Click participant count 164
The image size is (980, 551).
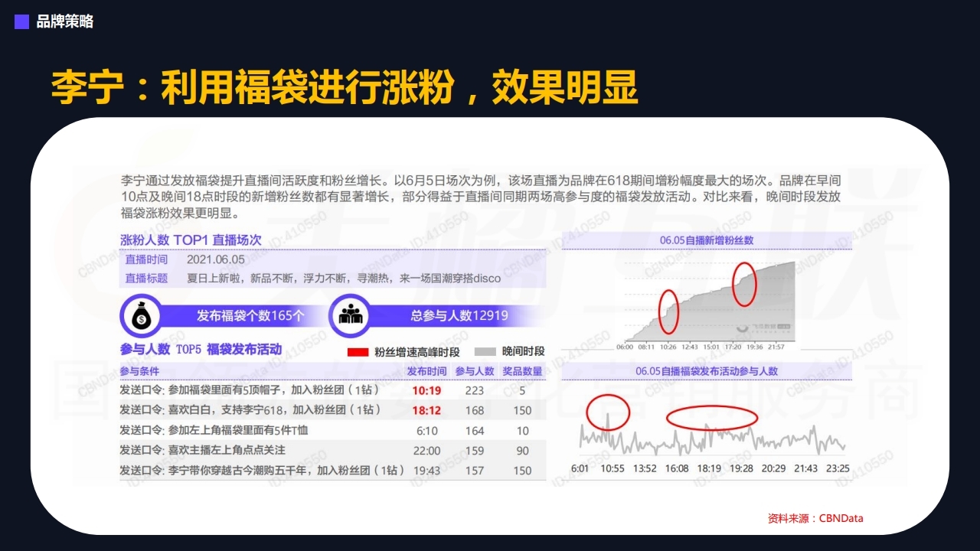pyautogui.click(x=475, y=431)
